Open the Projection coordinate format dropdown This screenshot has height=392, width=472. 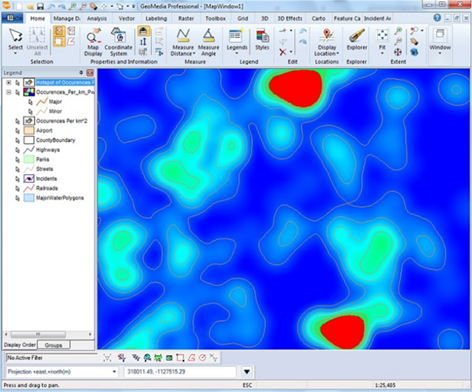114,372
